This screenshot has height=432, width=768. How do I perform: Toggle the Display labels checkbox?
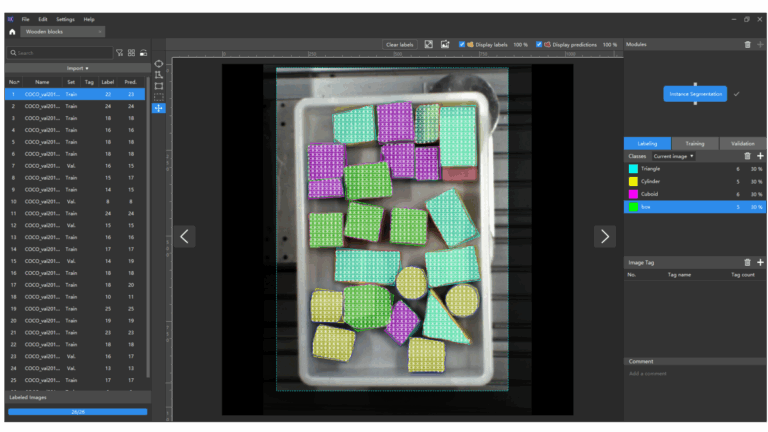(x=461, y=45)
